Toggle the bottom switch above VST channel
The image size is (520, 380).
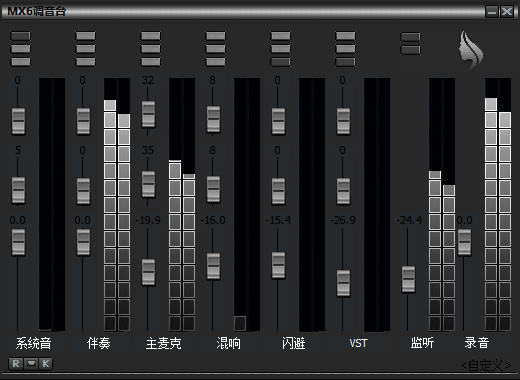345,62
